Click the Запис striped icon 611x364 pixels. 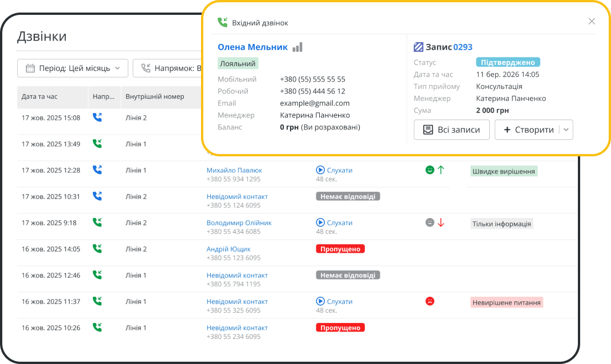418,47
